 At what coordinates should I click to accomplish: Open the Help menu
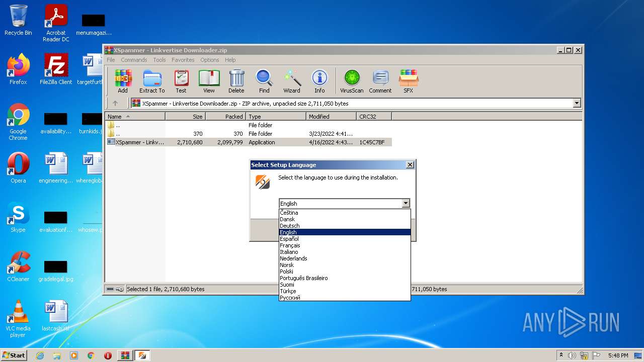coord(230,60)
